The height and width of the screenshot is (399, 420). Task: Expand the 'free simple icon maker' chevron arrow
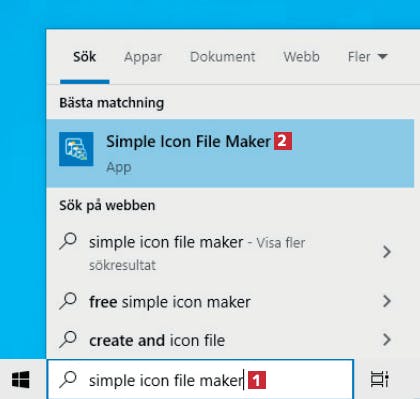(x=387, y=301)
